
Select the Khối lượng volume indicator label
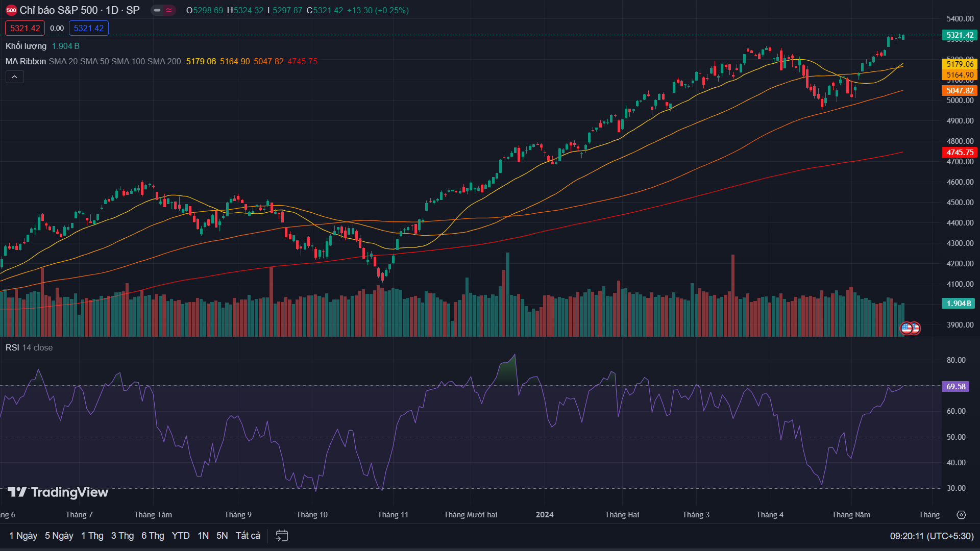[26, 46]
